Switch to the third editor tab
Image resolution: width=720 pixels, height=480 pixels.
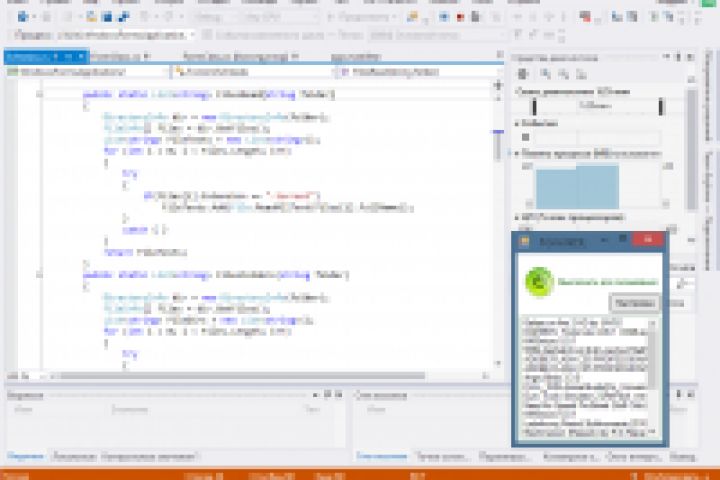240,57
